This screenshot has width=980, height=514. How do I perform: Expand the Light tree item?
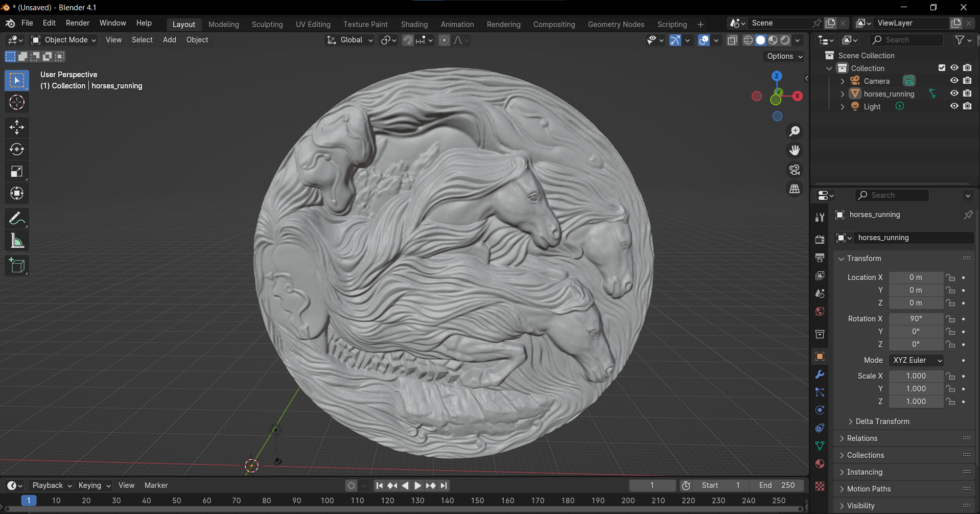[842, 107]
